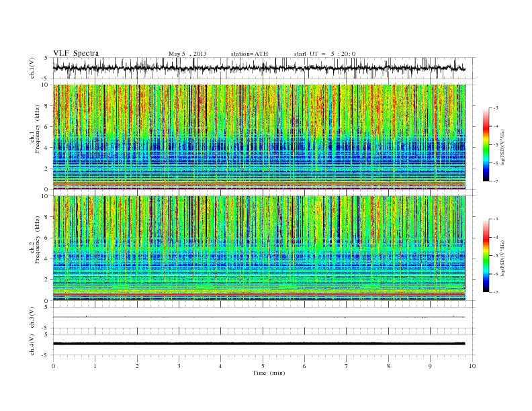
Task: Click the 'May 5 , 2013' date label
Action: [x=187, y=54]
